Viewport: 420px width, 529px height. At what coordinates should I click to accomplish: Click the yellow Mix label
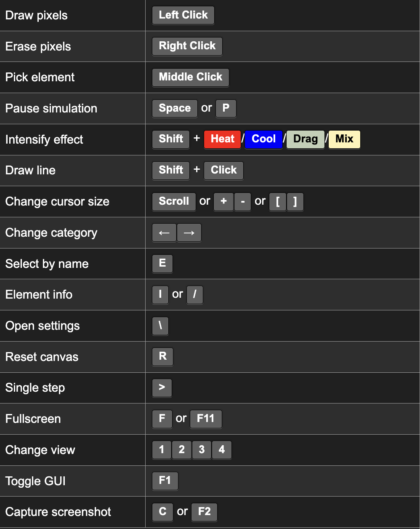pyautogui.click(x=344, y=139)
